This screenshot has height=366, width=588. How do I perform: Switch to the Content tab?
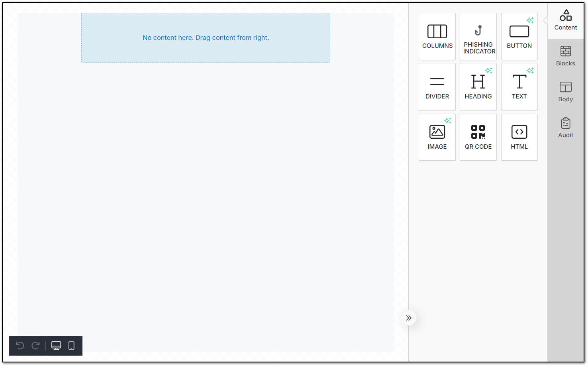(565, 20)
